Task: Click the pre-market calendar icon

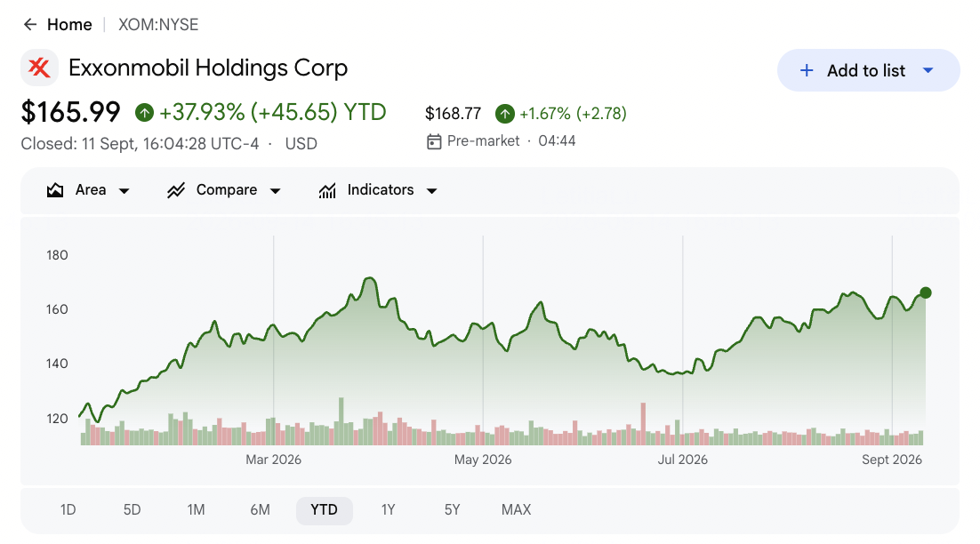Action: 434,141
